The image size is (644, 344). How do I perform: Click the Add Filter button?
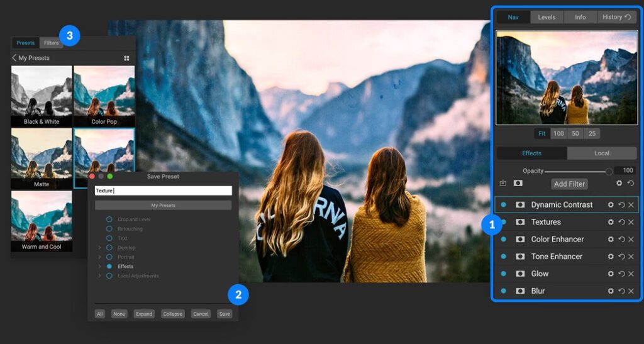pyautogui.click(x=569, y=184)
